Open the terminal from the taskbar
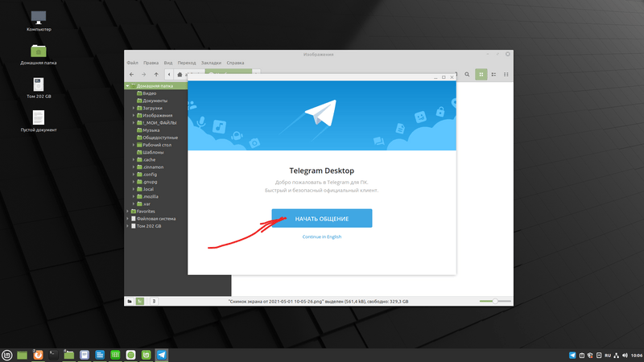The image size is (644, 362). [53, 355]
